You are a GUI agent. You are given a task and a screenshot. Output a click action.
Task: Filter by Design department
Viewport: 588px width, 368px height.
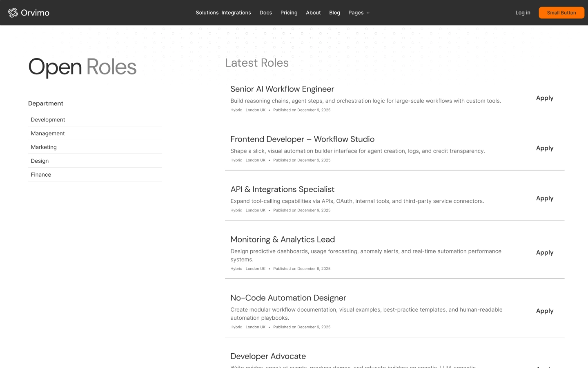pyautogui.click(x=95, y=161)
